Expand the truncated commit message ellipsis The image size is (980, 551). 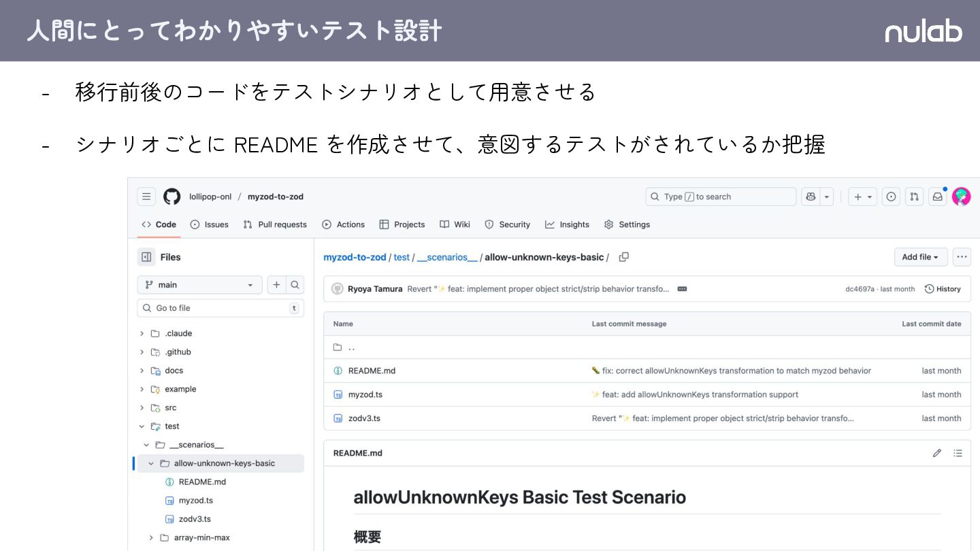point(682,289)
